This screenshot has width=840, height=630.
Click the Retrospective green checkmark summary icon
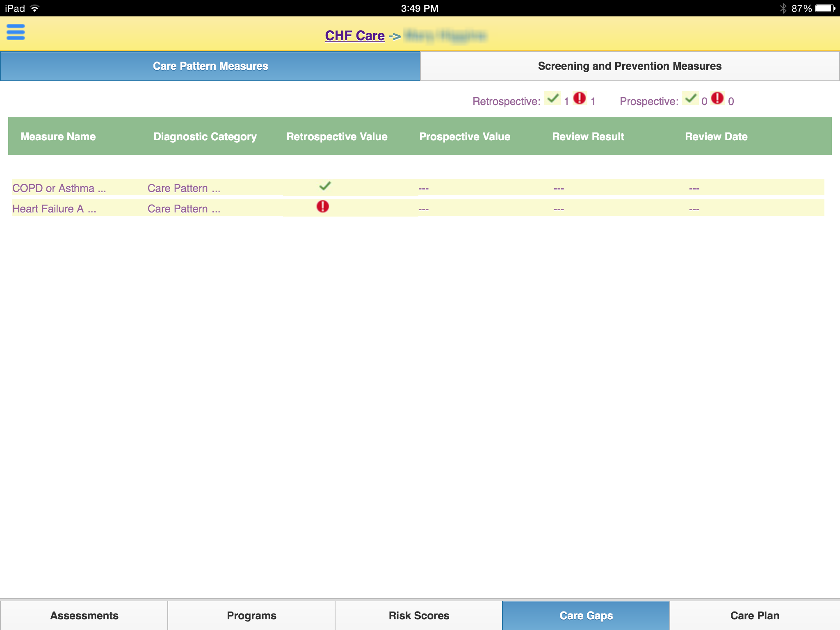click(x=552, y=98)
